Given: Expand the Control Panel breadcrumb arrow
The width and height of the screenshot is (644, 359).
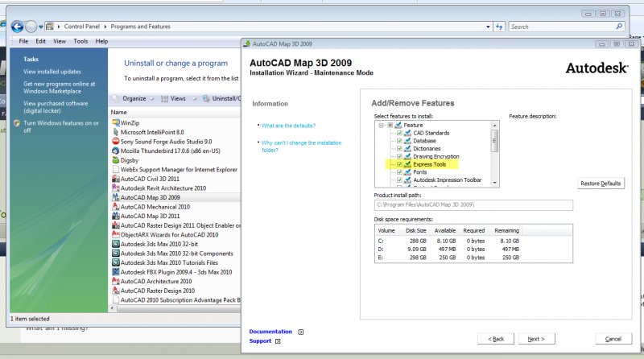Looking at the screenshot, I should point(105,27).
